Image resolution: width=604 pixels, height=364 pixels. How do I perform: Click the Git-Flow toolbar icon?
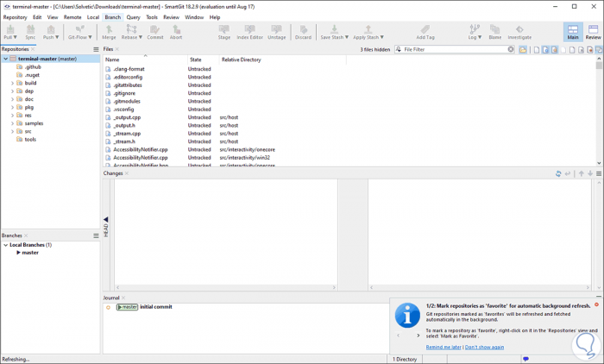tap(79, 32)
